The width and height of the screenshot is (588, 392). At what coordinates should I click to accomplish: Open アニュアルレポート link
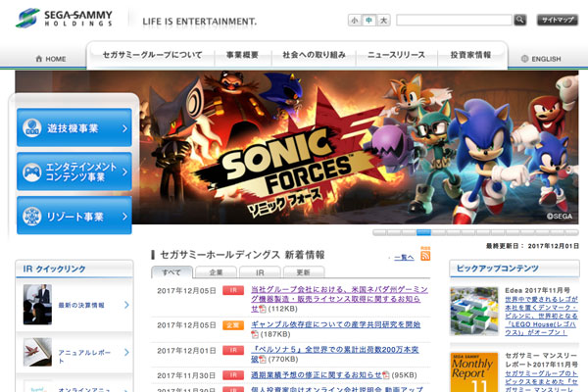pos(84,357)
